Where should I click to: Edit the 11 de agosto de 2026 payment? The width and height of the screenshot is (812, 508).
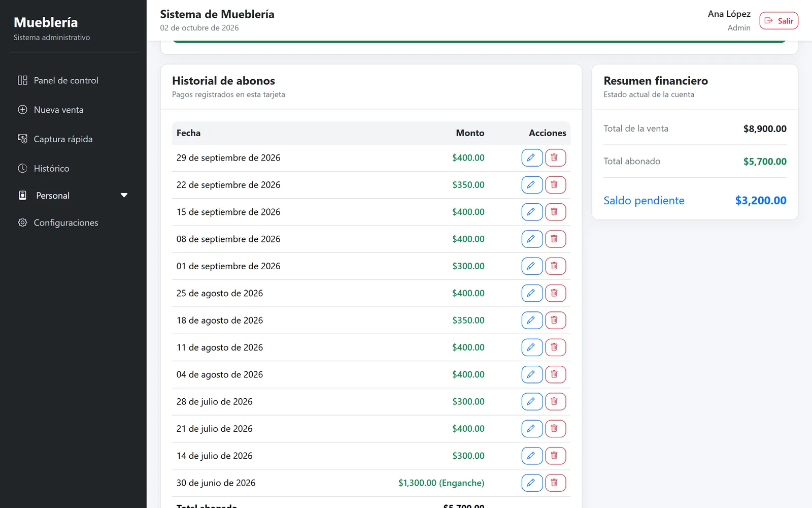pyautogui.click(x=532, y=347)
